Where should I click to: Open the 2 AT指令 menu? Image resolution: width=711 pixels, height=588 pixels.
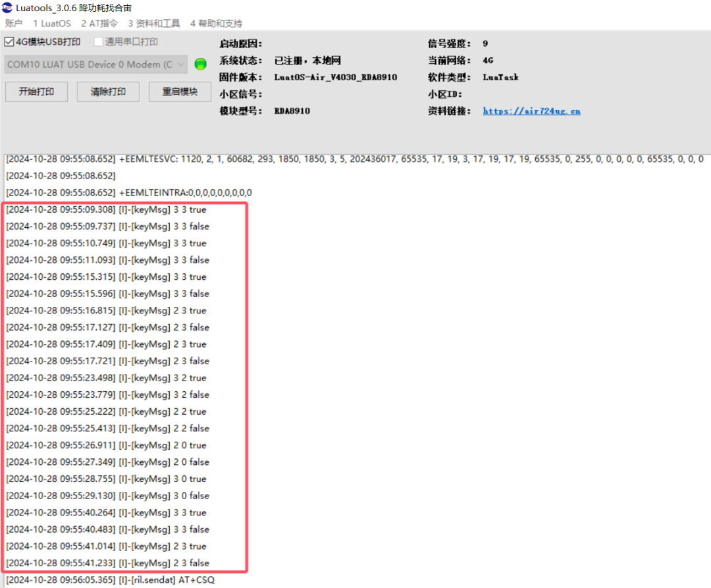99,24
